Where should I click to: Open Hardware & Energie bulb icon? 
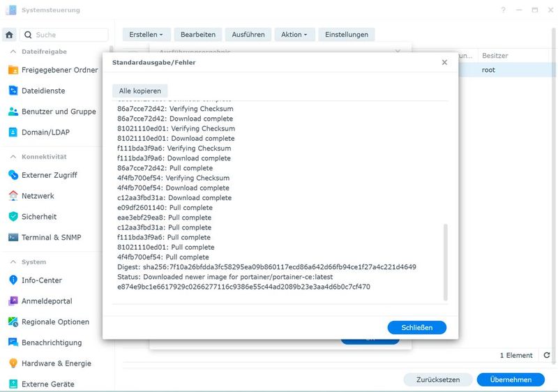13,363
